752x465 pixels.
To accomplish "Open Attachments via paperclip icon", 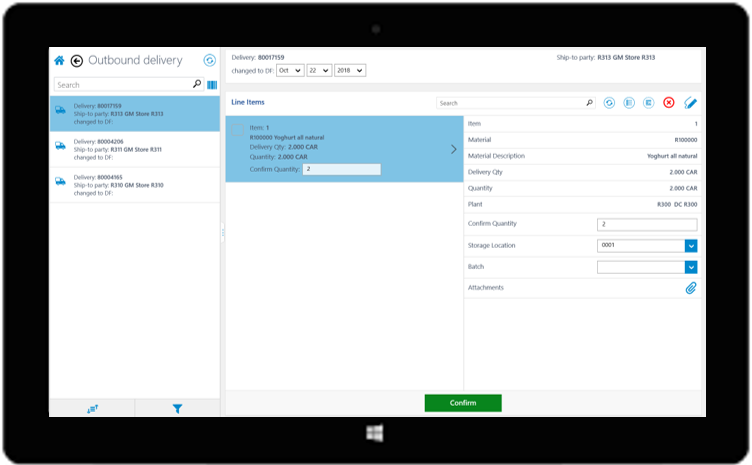I will click(690, 288).
